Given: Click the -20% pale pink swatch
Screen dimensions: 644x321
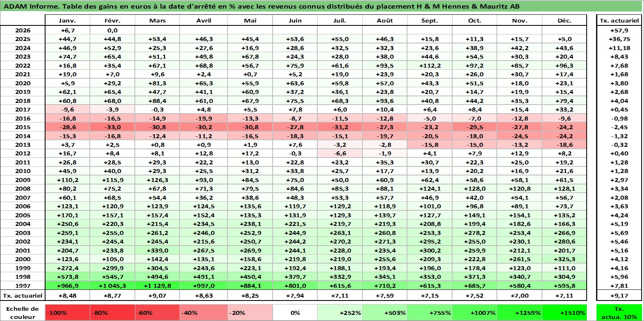Looking at the screenshot, I should coord(250,313).
